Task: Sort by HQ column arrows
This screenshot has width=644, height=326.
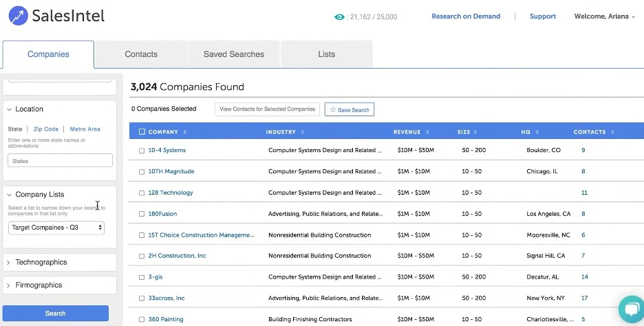Action: pyautogui.click(x=537, y=132)
